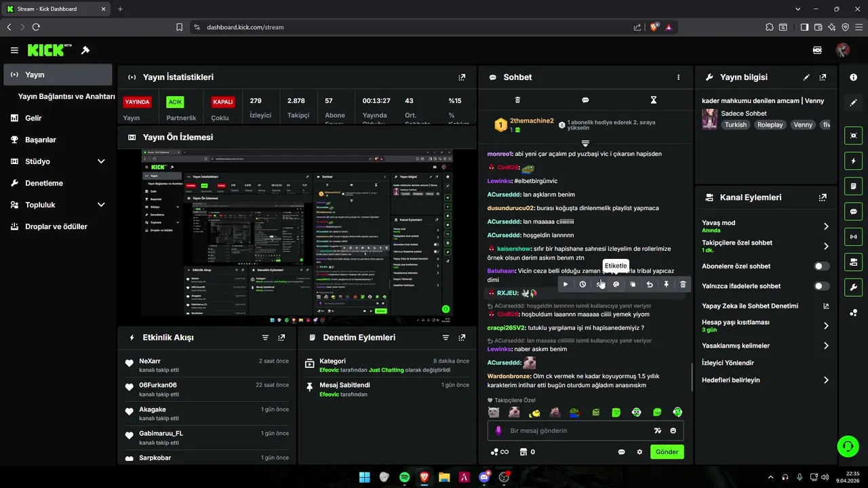Pop out the Kanal Eylemleri panel

(823, 197)
